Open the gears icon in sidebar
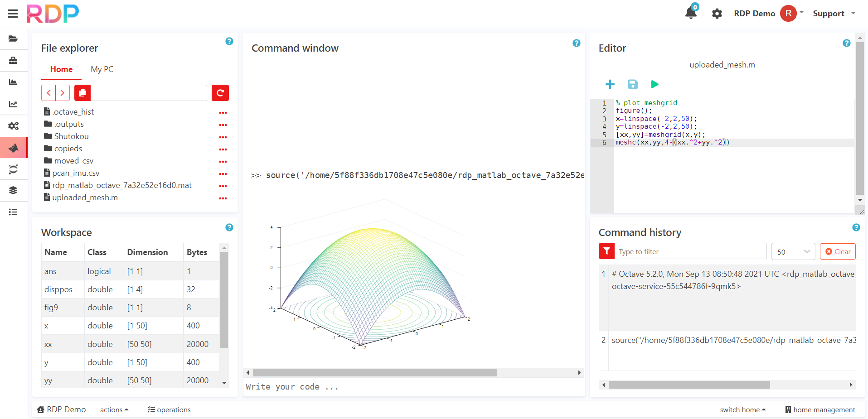Image resolution: width=868 pixels, height=419 pixels. click(13, 126)
